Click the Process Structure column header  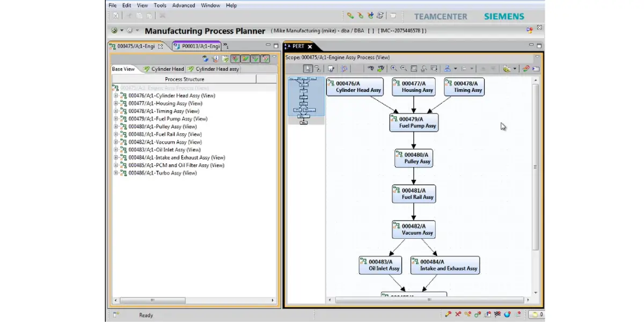184,79
